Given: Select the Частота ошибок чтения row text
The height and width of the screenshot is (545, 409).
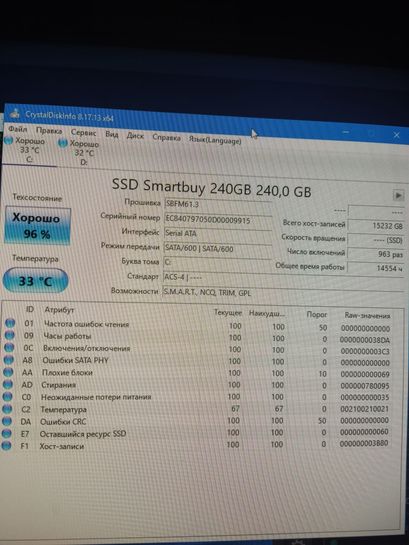Looking at the screenshot, I should 86,324.
